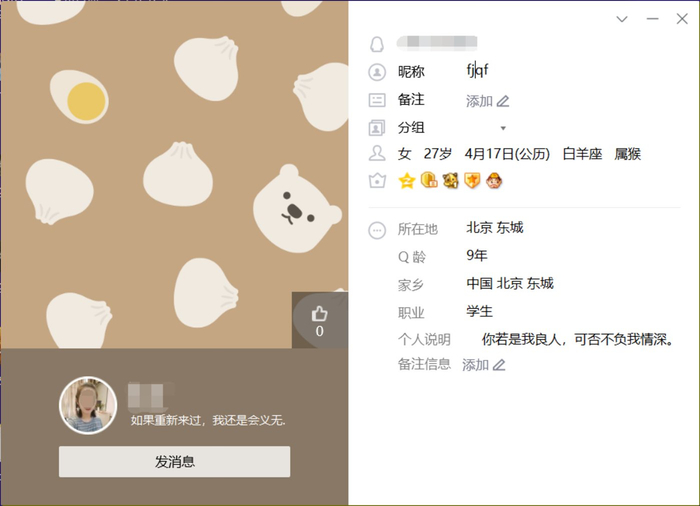Click 添加 link for 备注信息
Screen dimensions: 700x506
point(475,365)
